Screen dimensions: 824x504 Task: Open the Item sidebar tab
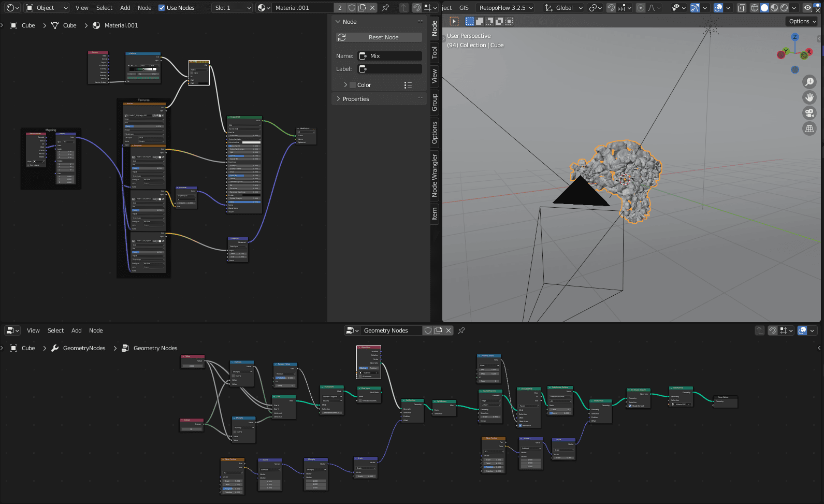tap(435, 213)
